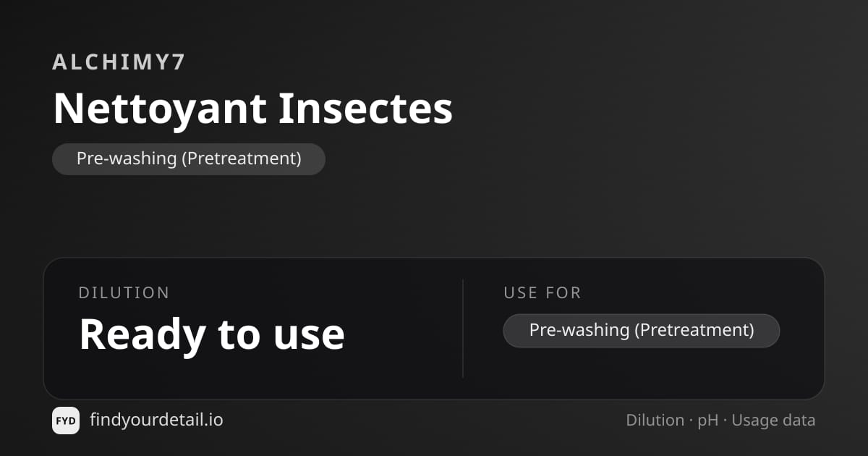Open the findyourdetail.io link

(x=156, y=420)
